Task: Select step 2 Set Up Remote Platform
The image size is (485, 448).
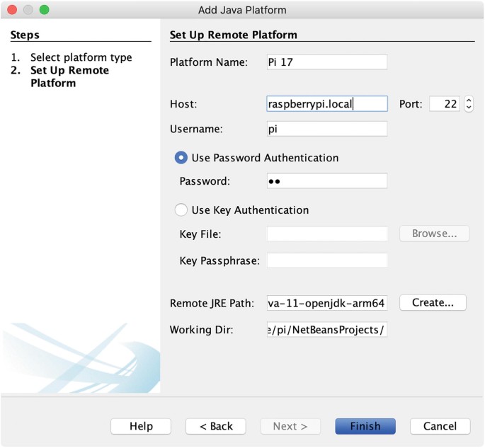Action: click(59, 76)
